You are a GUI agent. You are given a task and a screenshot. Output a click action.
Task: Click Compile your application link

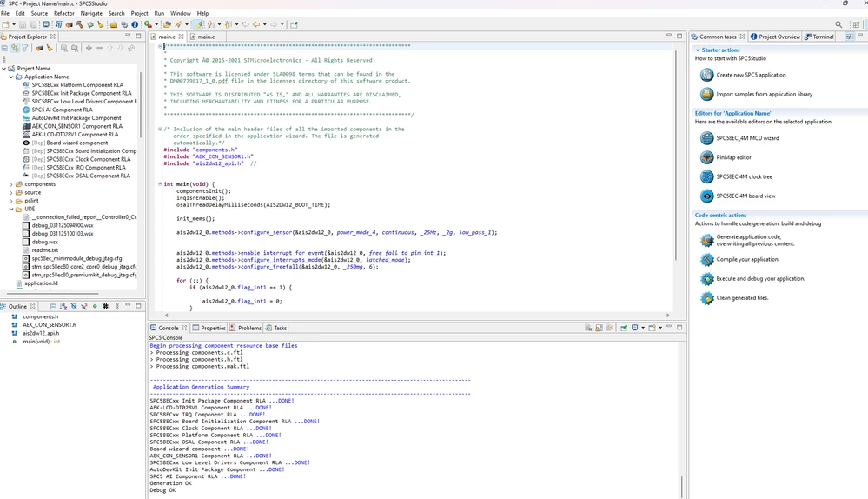[747, 259]
